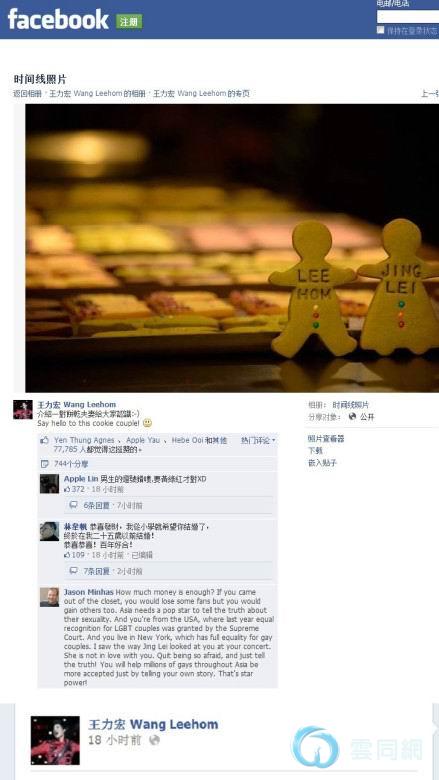Click the Facebook logo

click(58, 19)
